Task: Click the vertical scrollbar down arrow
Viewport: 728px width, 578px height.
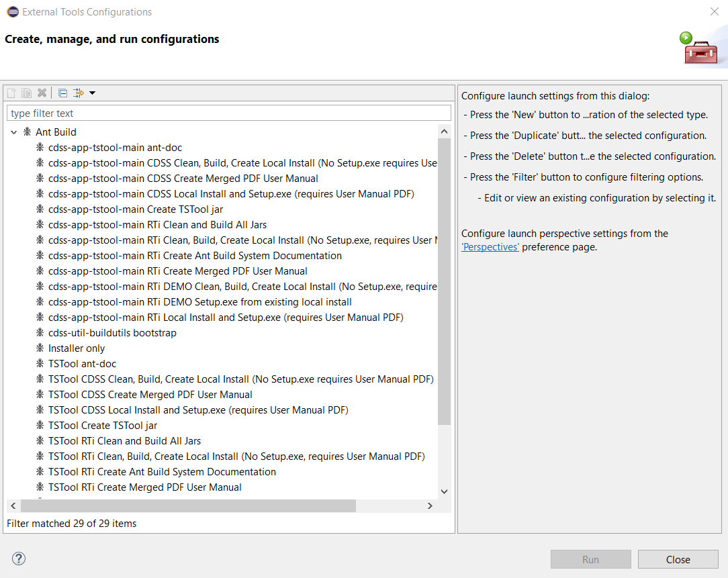Action: pos(444,491)
